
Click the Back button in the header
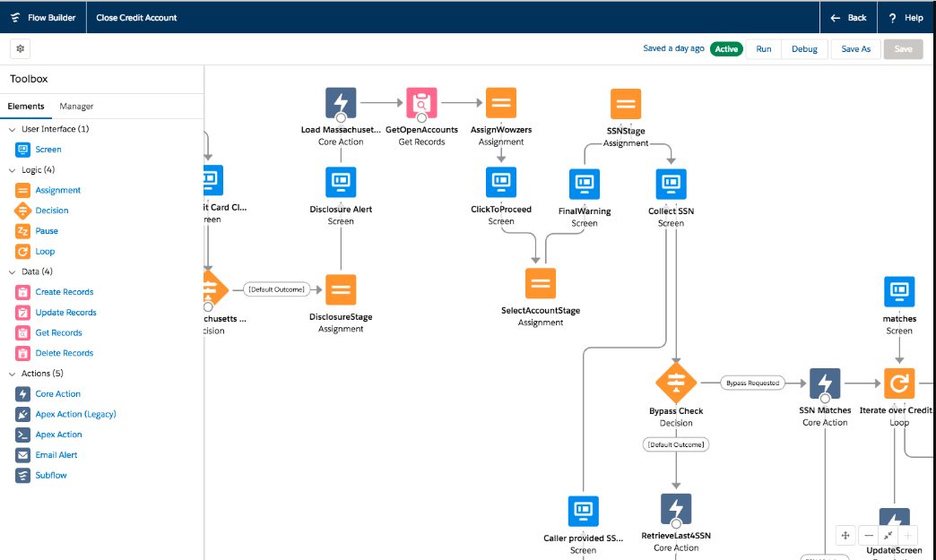(x=848, y=18)
